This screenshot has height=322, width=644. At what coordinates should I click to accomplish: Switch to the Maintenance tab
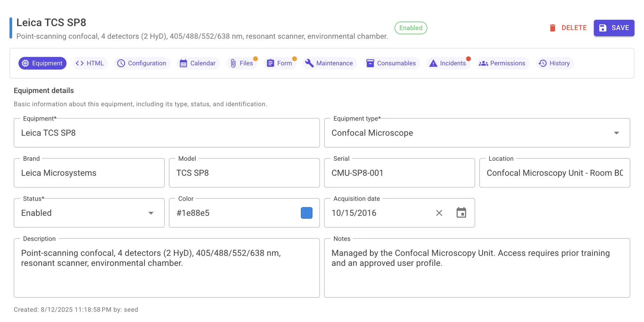(329, 63)
